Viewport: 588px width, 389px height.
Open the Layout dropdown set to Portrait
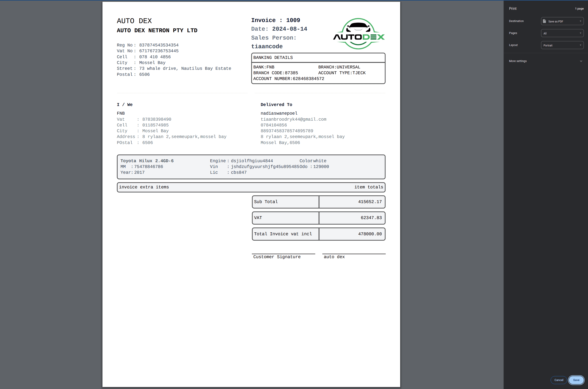coord(562,45)
